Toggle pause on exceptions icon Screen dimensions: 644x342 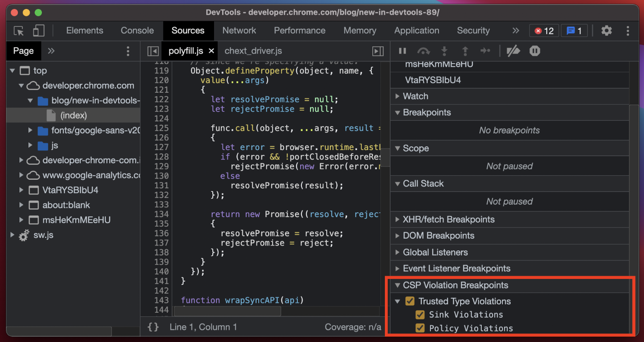[534, 51]
